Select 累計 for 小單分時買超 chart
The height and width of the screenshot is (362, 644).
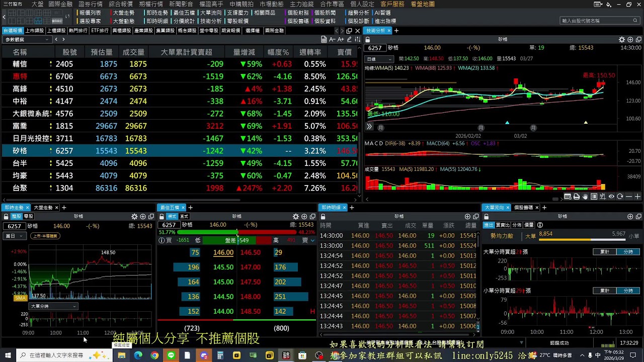605,291
